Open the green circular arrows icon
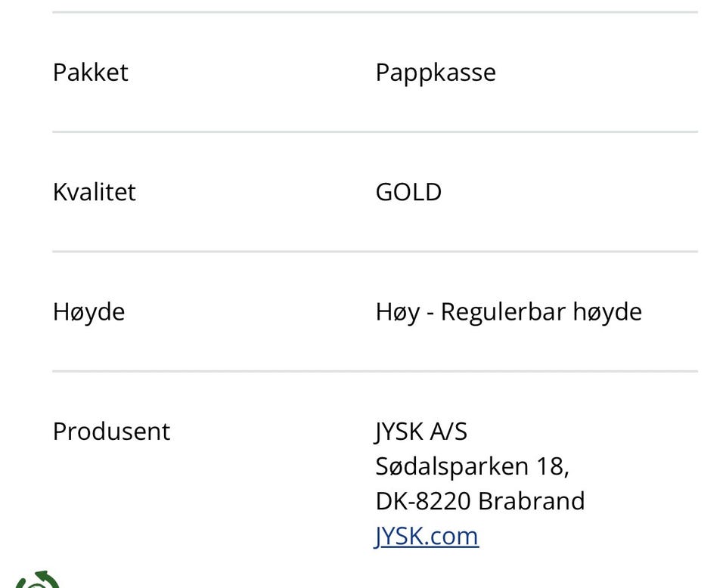Image resolution: width=726 pixels, height=588 pixels. coord(37,580)
